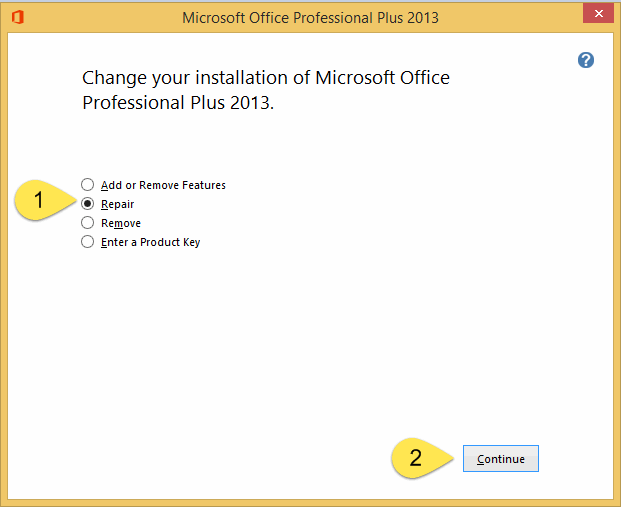
Task: Select the Add or Remove Features radio button
Action: [88, 185]
